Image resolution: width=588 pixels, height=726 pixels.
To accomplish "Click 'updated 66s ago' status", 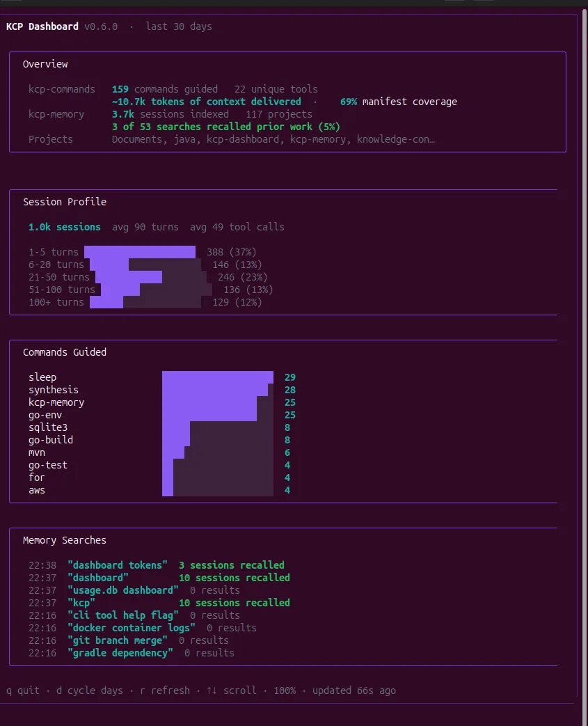I will 354,691.
